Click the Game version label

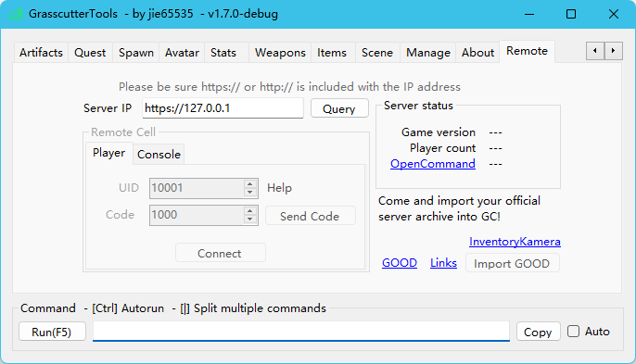click(438, 132)
